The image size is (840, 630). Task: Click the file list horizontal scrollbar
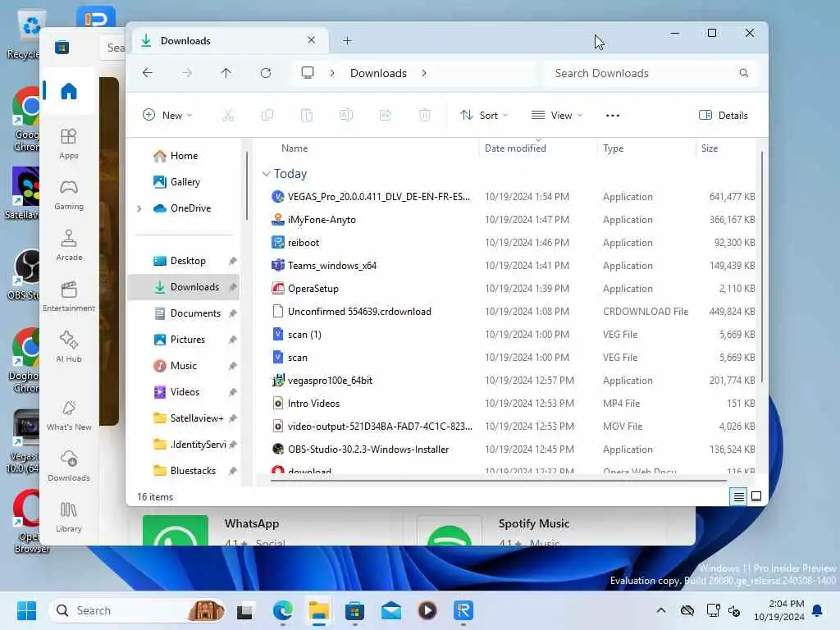click(x=498, y=481)
